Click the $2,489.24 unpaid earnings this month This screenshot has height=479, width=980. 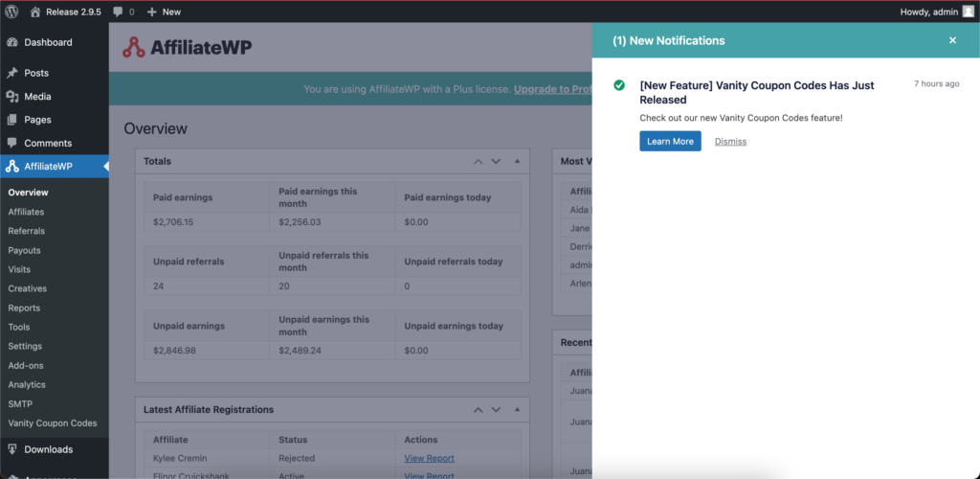300,351
